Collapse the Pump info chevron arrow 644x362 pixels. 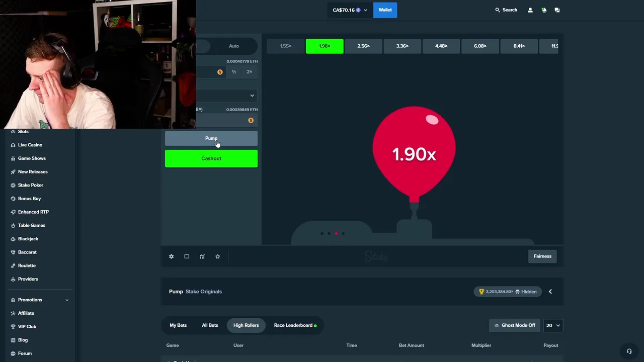coord(550,292)
